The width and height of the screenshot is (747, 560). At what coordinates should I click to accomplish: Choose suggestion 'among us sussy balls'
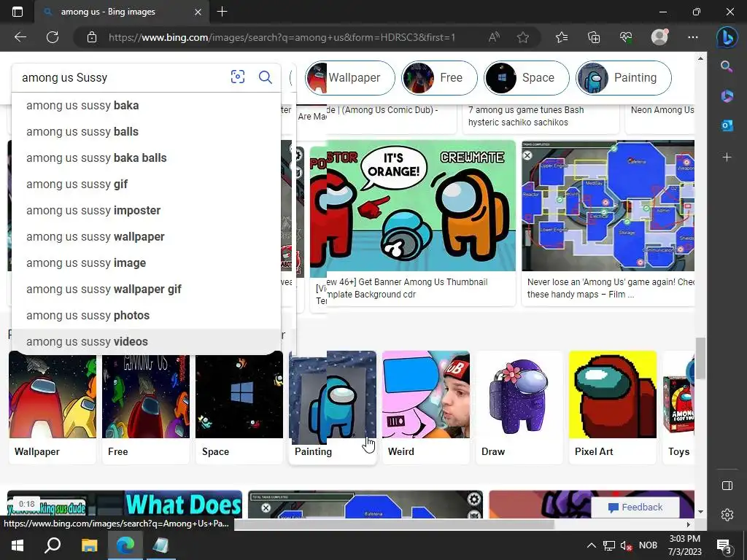coord(146,131)
